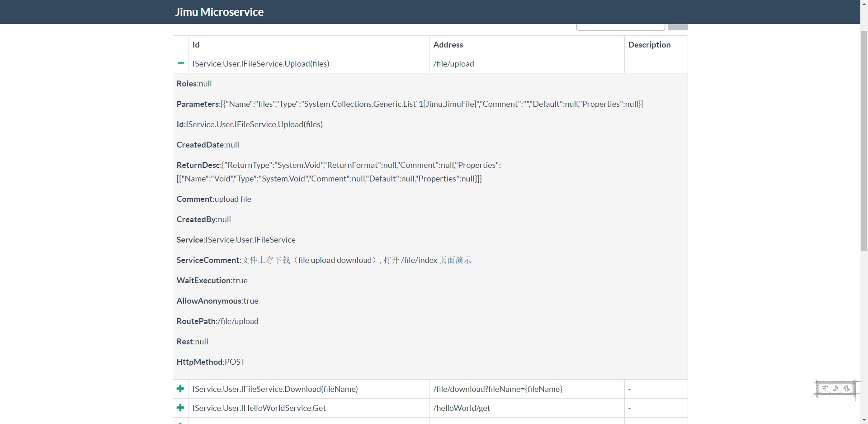Select the /file/upload address cell
The width and height of the screenshot is (868, 424).
(453, 64)
